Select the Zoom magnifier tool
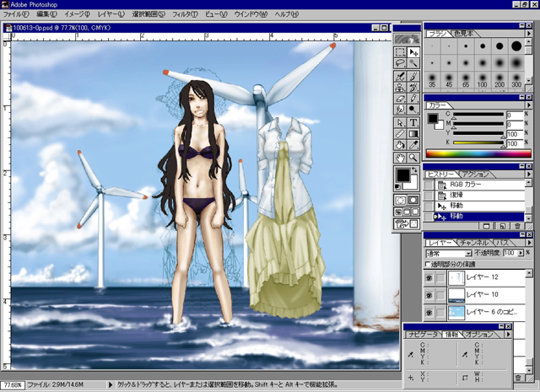This screenshot has width=540, height=392. [413, 158]
